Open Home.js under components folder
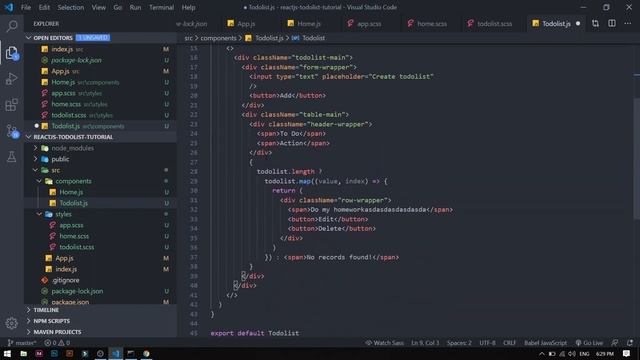The width and height of the screenshot is (640, 360). click(71, 192)
